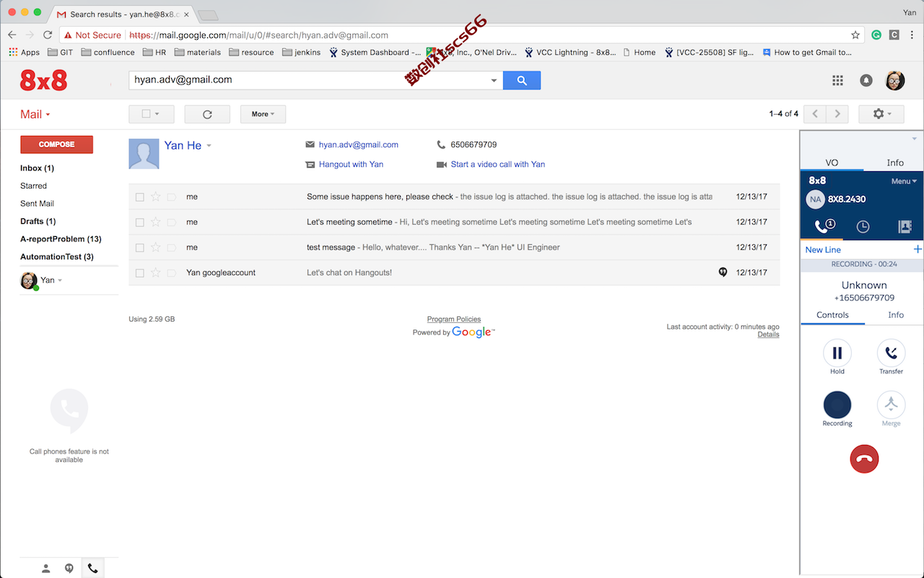The width and height of the screenshot is (924, 578).
Task: Go to older results arrow
Action: (x=837, y=114)
